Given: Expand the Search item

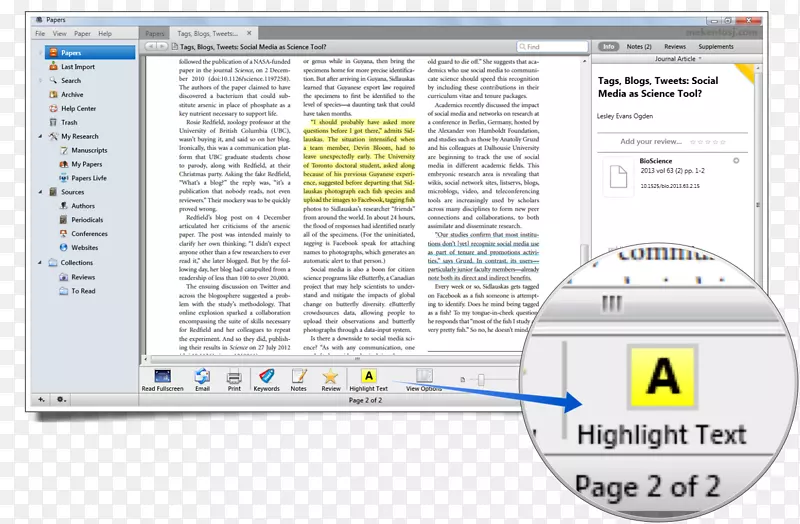Looking at the screenshot, I should click(x=40, y=80).
